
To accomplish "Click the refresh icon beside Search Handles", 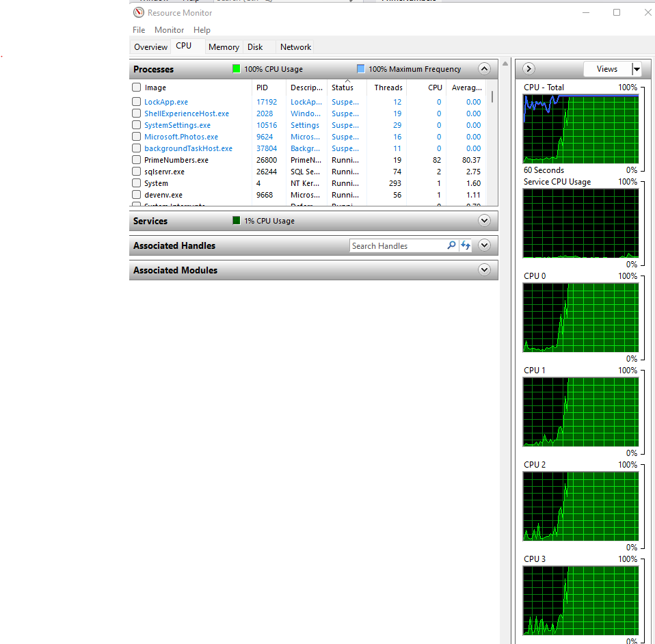I will click(x=466, y=245).
